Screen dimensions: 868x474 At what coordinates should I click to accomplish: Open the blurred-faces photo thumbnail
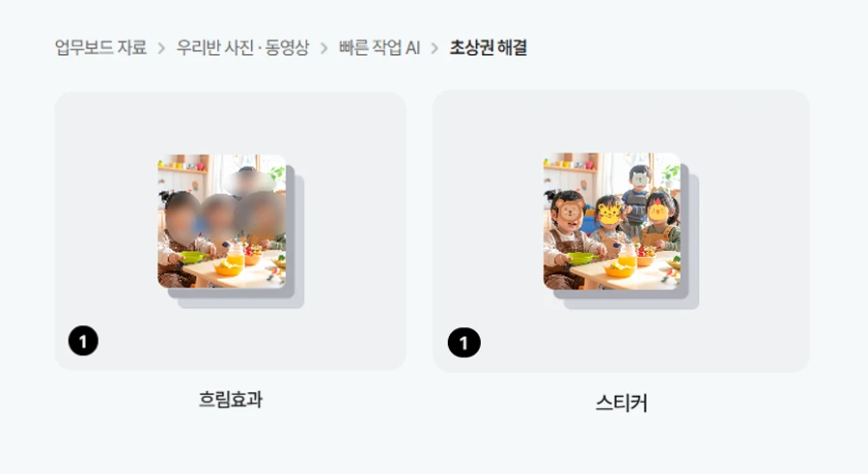point(222,221)
